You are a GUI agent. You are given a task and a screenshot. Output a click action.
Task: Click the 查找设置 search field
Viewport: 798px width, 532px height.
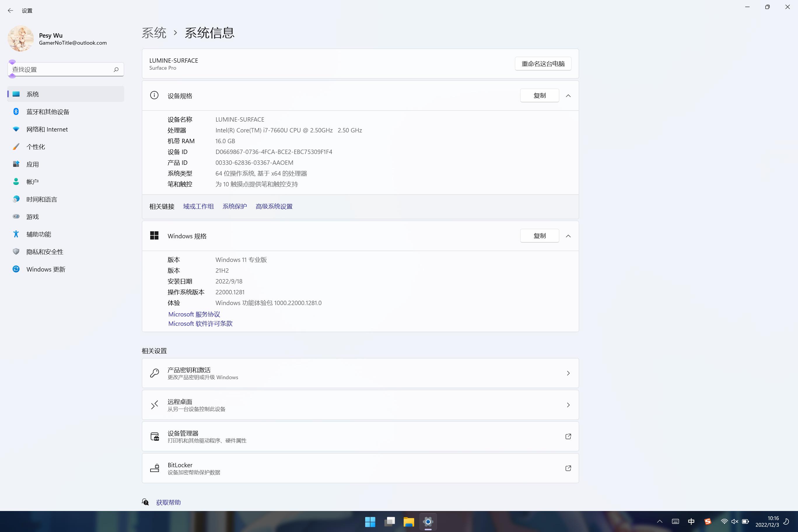[61, 69]
